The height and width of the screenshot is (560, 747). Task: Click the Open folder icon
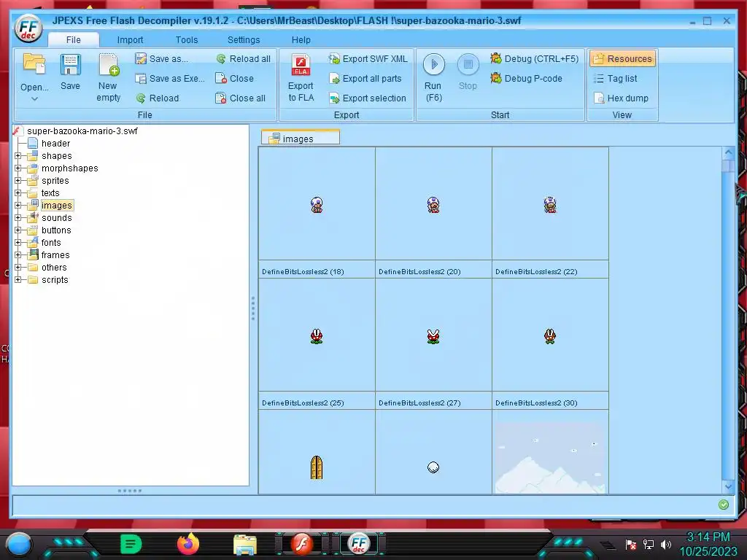click(x=34, y=64)
